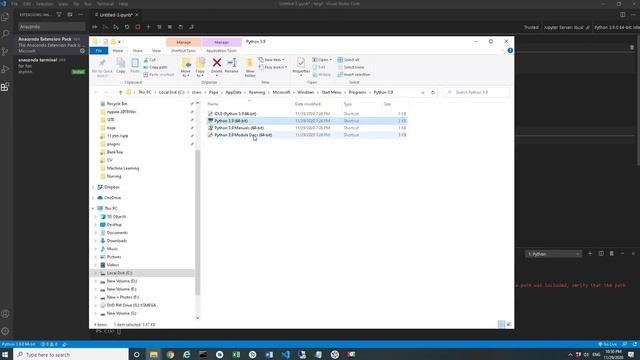Open Run and Debug view in VS Code

[x=5, y=69]
